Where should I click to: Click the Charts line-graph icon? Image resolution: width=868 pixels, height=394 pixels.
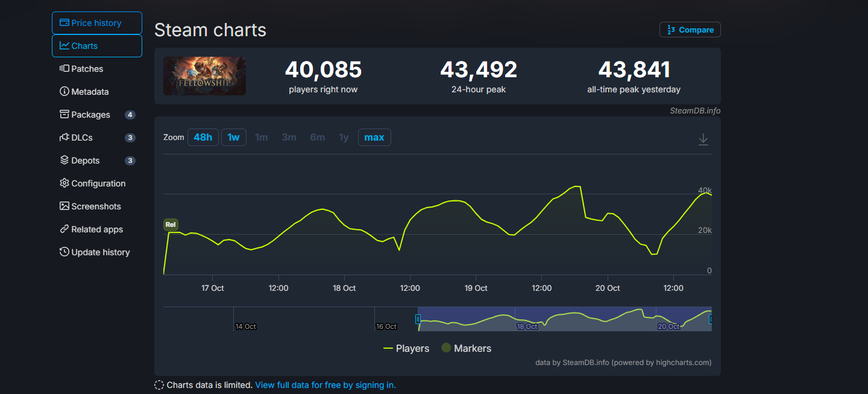click(x=64, y=46)
